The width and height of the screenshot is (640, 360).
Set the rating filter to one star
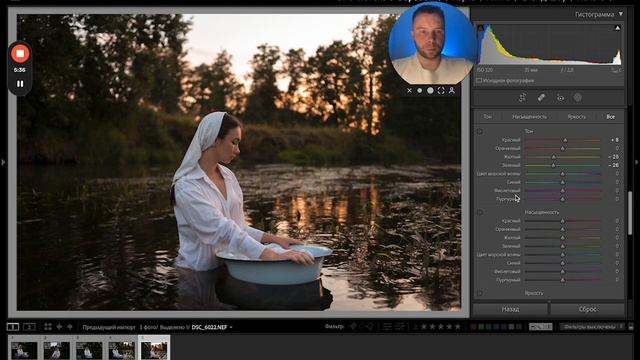[424, 327]
